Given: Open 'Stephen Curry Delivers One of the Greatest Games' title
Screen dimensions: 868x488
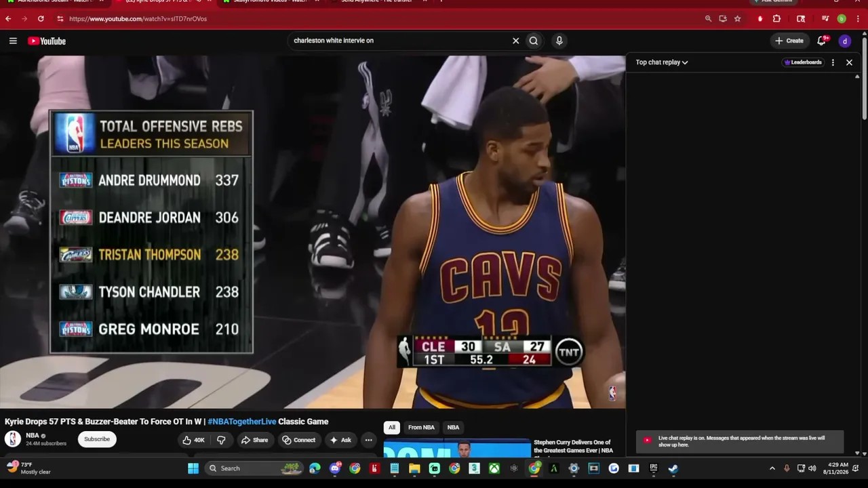Looking at the screenshot, I should (x=574, y=447).
